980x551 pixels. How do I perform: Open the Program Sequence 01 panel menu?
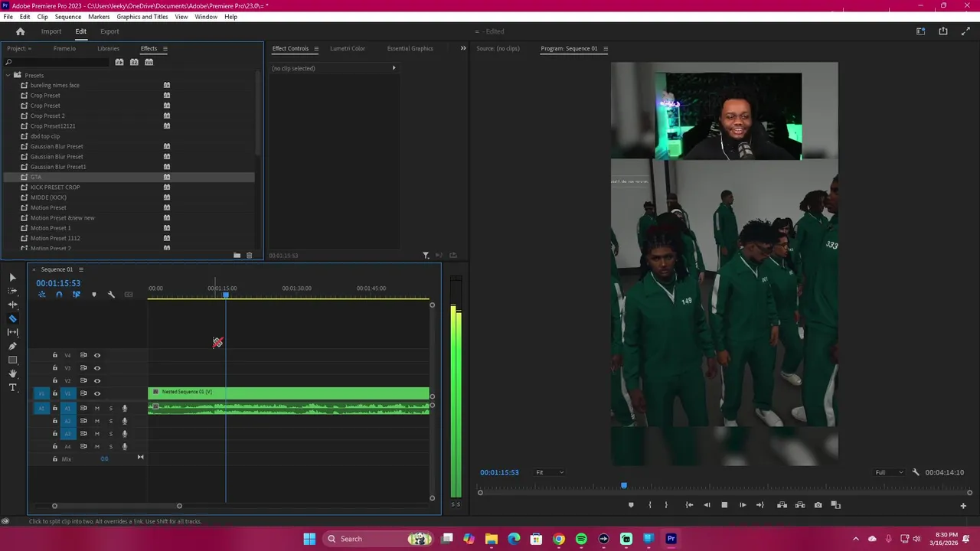(606, 48)
